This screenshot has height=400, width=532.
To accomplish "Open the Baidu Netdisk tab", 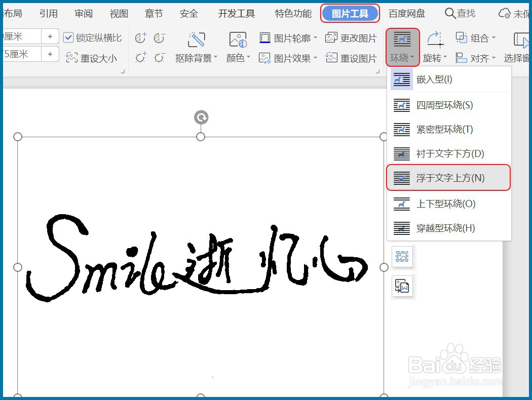I will 407,14.
